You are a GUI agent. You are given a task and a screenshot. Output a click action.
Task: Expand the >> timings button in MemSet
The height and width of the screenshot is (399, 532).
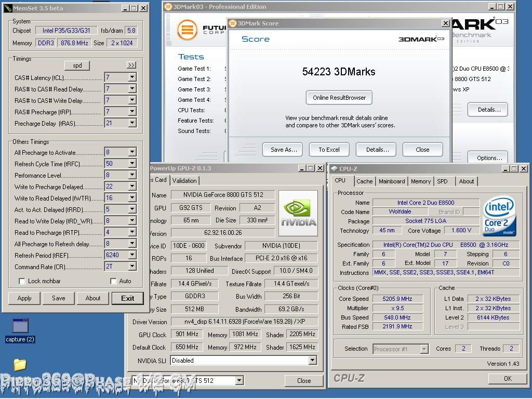coord(131,65)
